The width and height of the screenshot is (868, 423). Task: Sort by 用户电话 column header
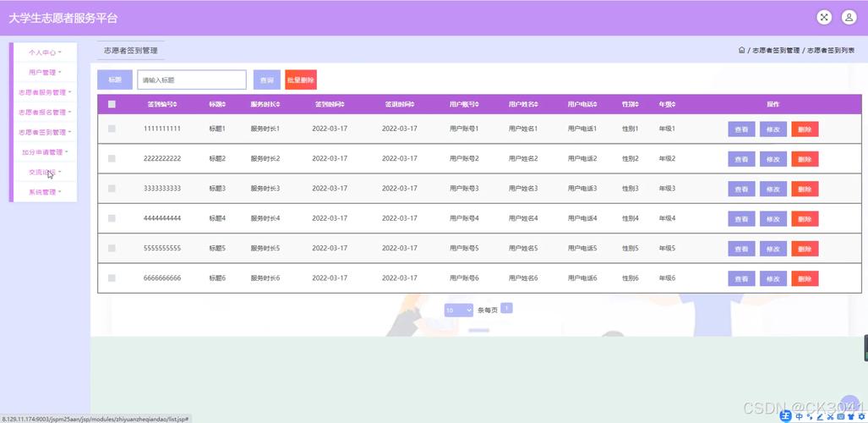point(582,104)
